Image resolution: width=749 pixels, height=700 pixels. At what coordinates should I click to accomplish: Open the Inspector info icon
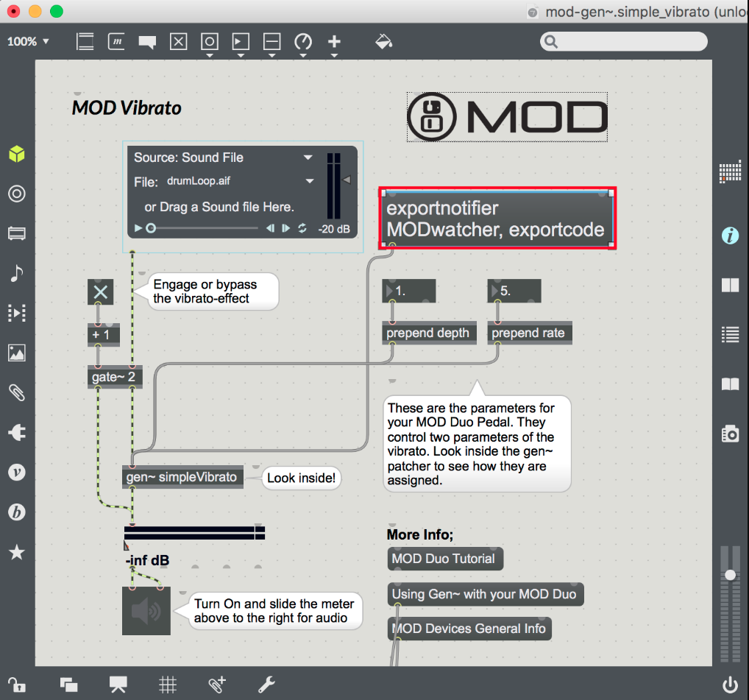(729, 236)
